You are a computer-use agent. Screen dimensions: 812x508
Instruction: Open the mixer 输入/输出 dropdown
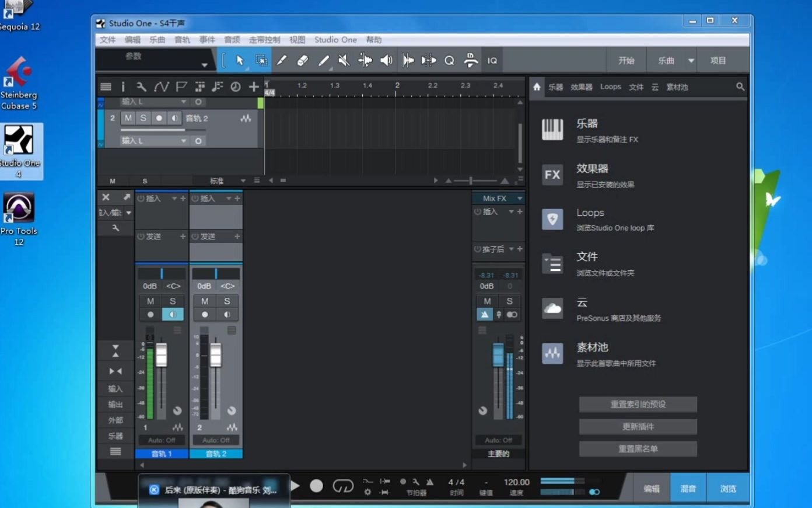(x=116, y=213)
